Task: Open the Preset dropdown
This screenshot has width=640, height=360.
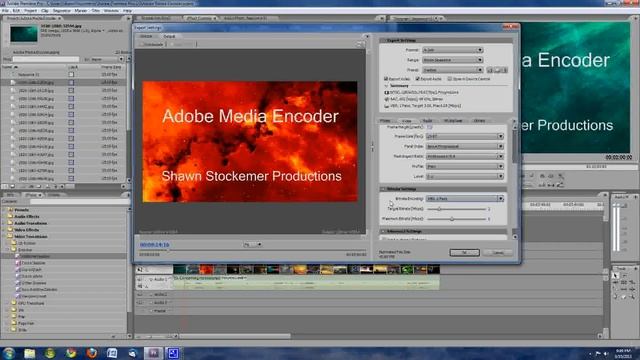Action: coord(453,70)
